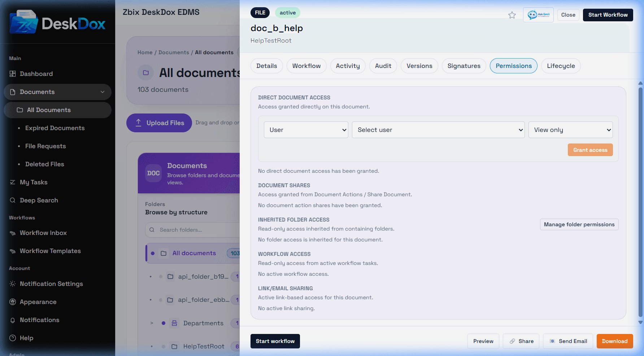Open Expired Documents in sidebar
Viewport: 644px width, 356px height.
click(x=55, y=128)
